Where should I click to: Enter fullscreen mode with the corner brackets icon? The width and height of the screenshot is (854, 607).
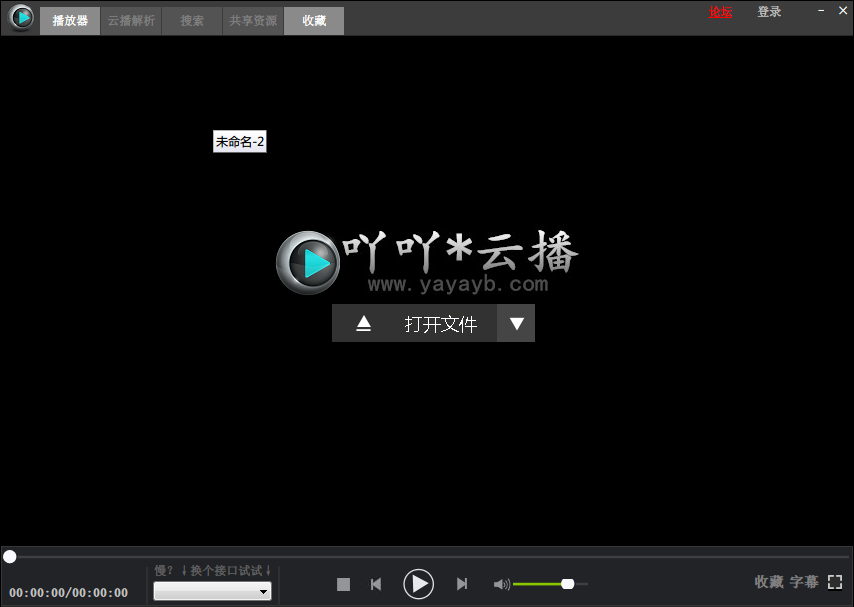(835, 582)
